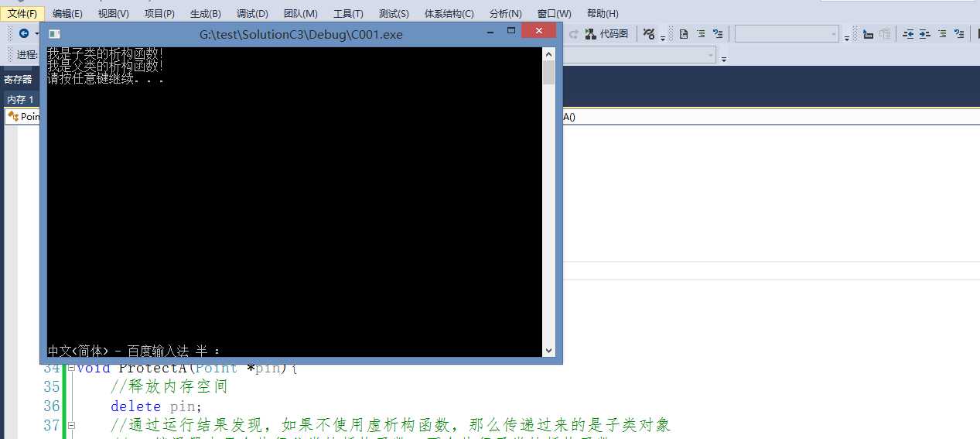Collapse the comment block on line 37
Screen dimensions: 980x439
coord(71,425)
